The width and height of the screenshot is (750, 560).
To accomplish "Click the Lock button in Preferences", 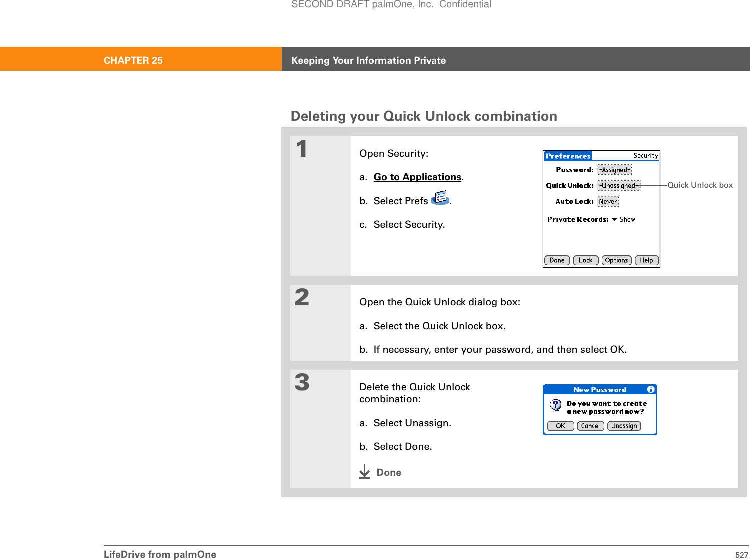I will point(586,260).
